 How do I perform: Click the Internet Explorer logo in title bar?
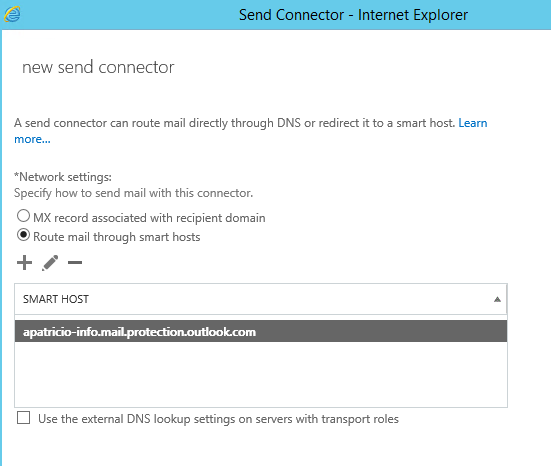(x=12, y=14)
